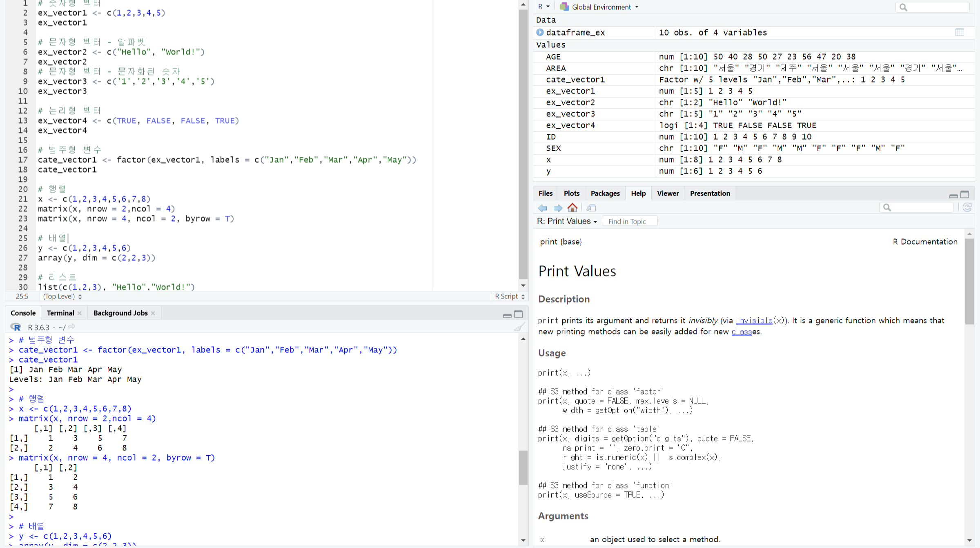The width and height of the screenshot is (980, 548).
Task: Go back in Help history
Action: tap(542, 208)
